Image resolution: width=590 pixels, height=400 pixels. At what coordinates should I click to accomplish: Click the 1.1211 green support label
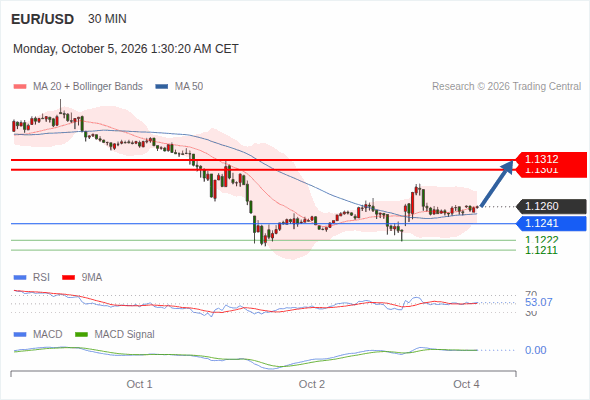541,250
